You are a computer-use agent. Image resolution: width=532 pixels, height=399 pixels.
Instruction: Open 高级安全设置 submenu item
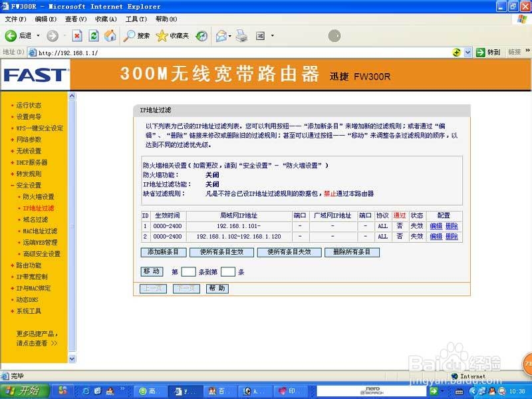41,254
